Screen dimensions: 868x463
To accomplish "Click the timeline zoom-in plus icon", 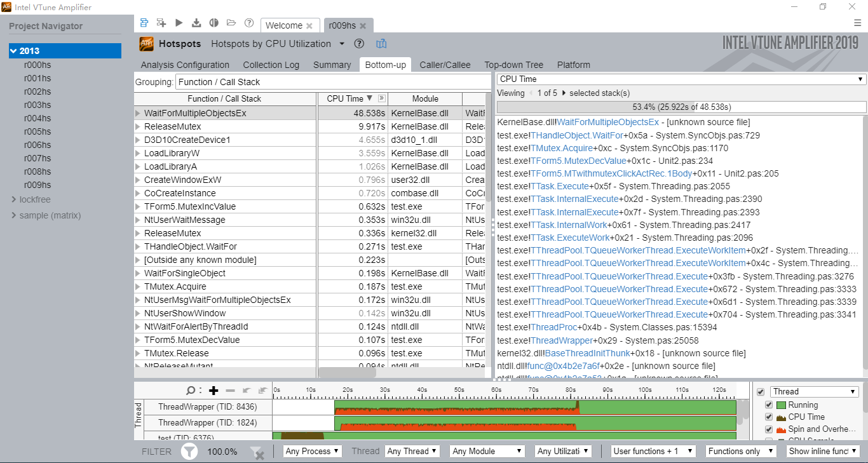I will tap(214, 391).
